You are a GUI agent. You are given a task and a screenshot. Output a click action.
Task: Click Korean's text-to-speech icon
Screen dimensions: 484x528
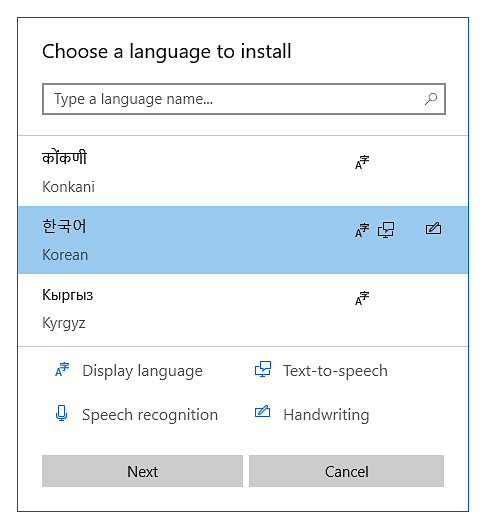pyautogui.click(x=386, y=230)
